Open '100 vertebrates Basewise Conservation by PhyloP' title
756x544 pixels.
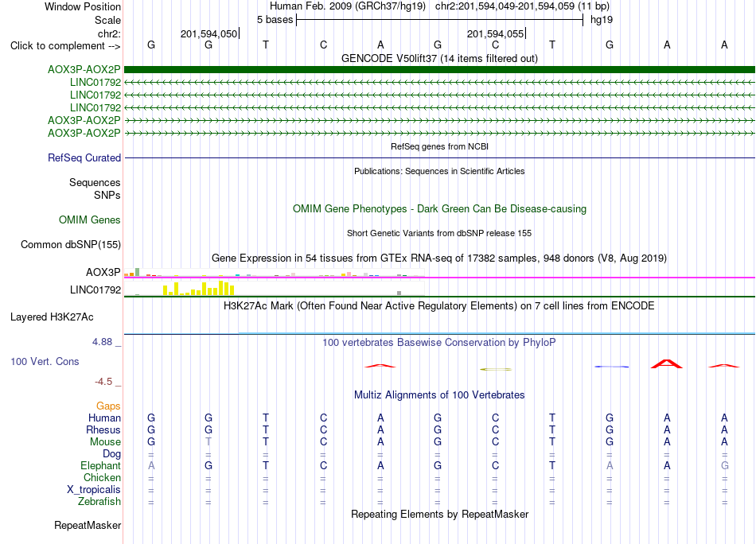[439, 342]
